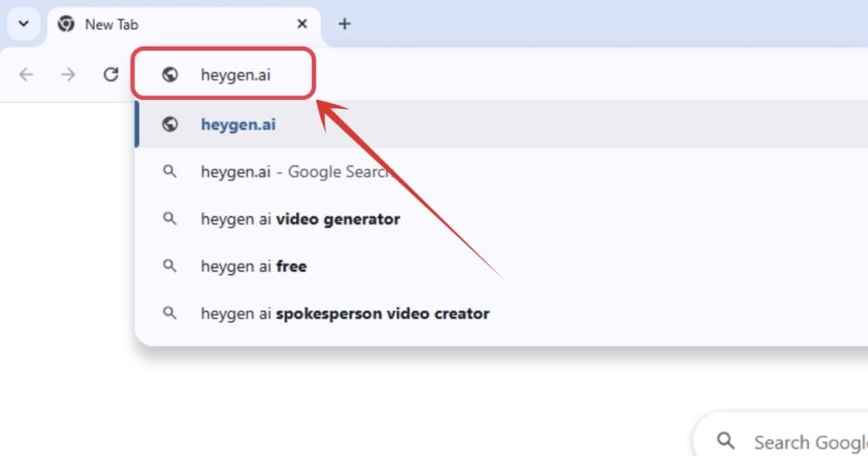Click the magnifier icon beside 'heygen ai video generator'
This screenshot has width=868, height=456.
tap(170, 219)
